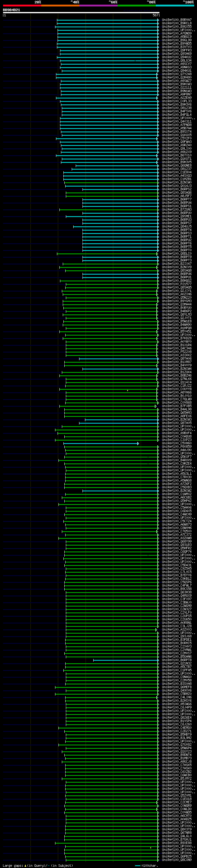
Task: Open hit UniRef100_Q8TA06
Action: (x=177, y=358)
